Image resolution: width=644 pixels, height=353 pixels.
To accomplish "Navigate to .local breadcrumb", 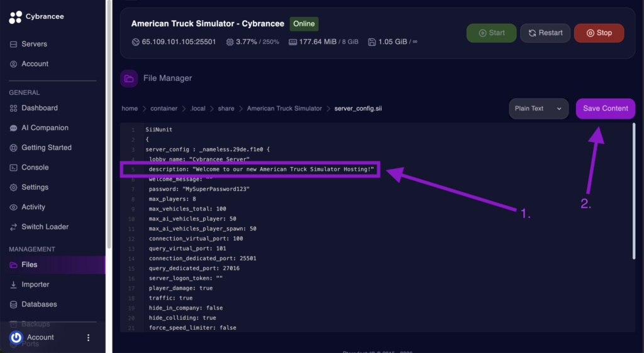I will (x=197, y=109).
